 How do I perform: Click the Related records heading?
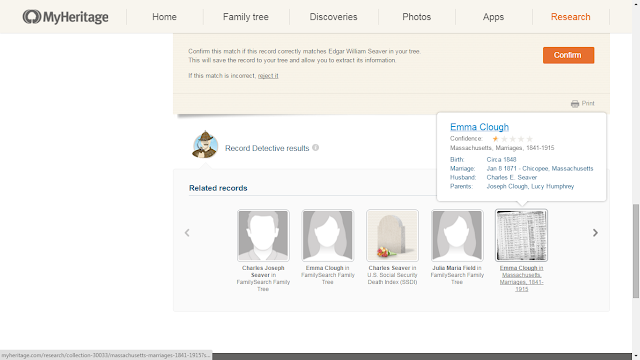(218, 188)
